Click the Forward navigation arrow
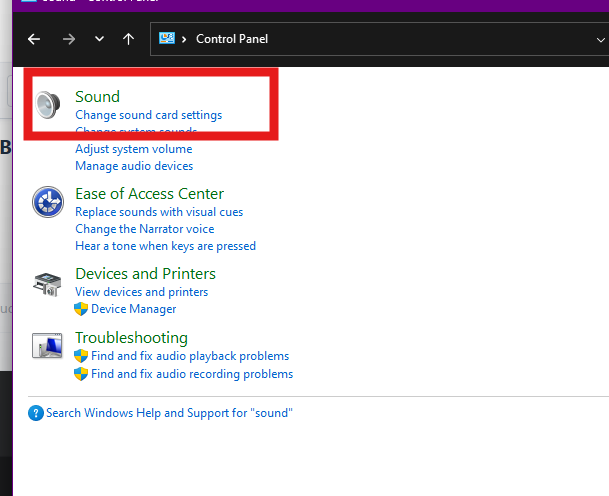 pyautogui.click(x=69, y=39)
